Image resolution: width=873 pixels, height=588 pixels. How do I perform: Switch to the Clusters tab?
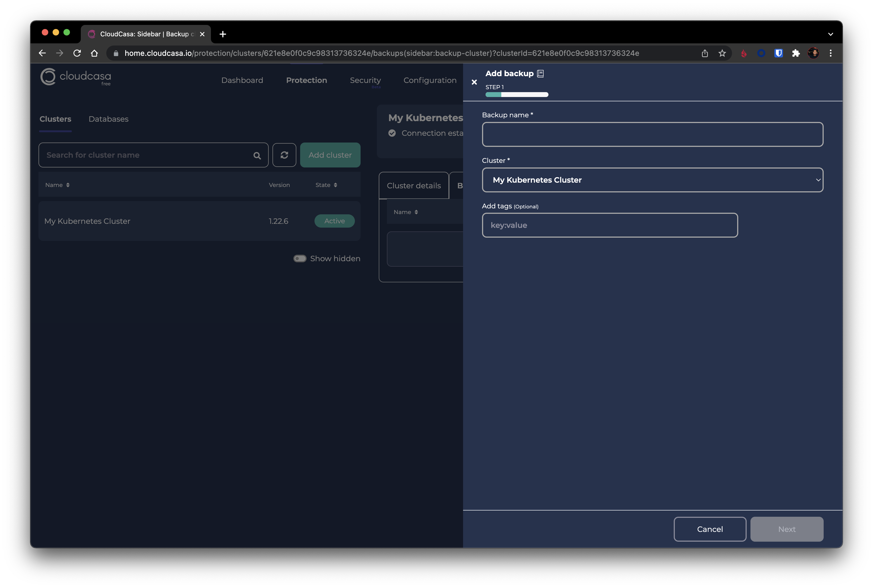[x=55, y=119]
